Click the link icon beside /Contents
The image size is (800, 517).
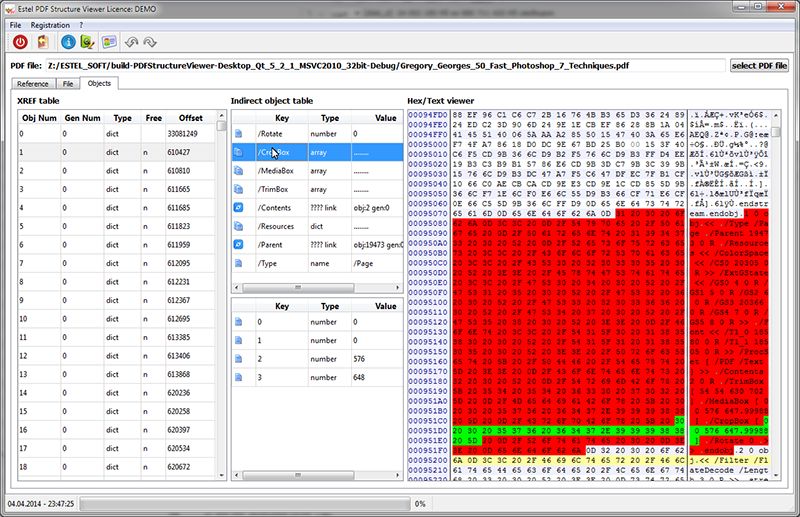(239, 207)
